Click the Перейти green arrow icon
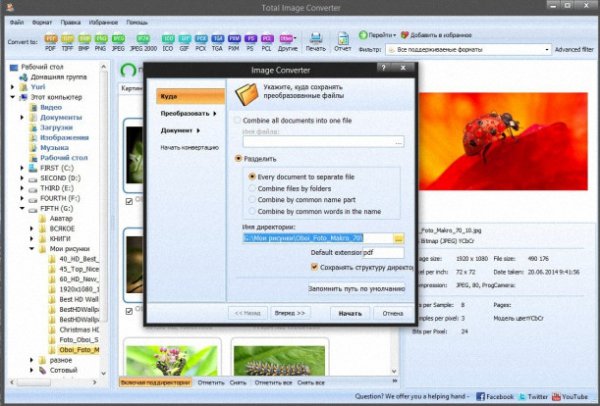This screenshot has height=406, width=600. click(x=363, y=35)
